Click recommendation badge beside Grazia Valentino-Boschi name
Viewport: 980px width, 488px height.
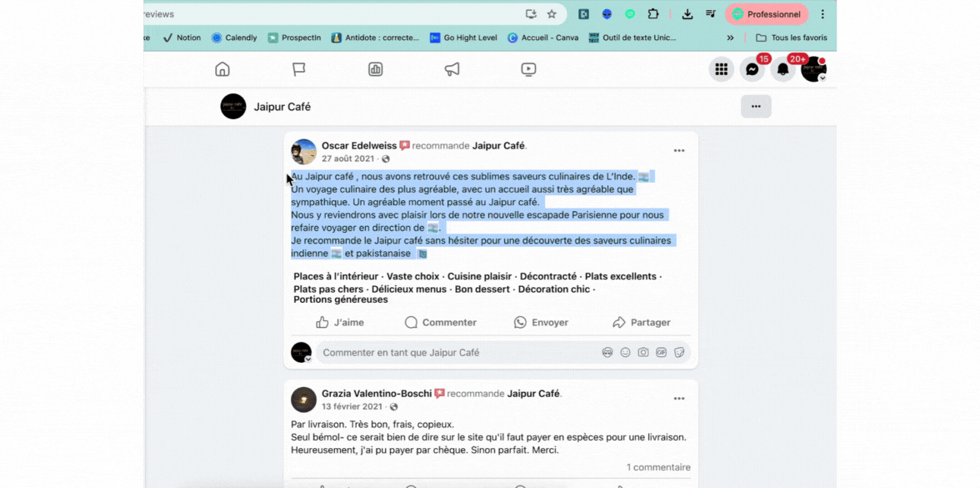tap(439, 393)
